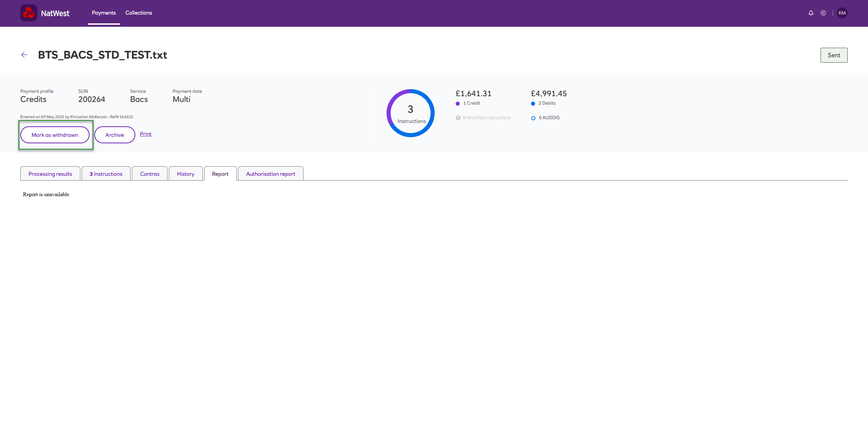Open the notifications bell
The height and width of the screenshot is (441, 868).
point(811,13)
